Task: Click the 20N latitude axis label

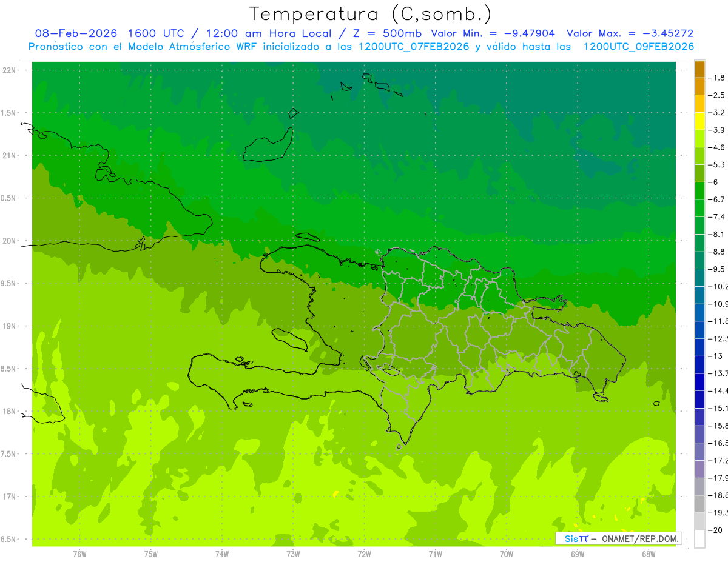Action: tap(10, 241)
